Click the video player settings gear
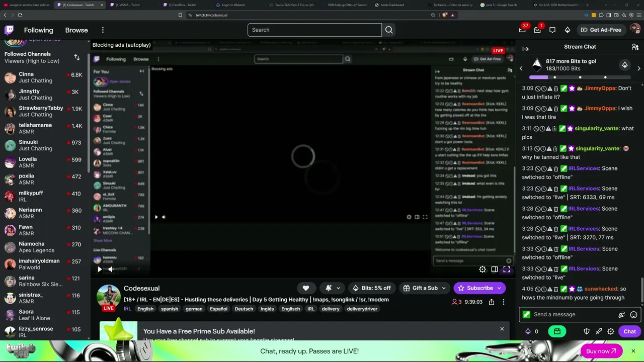The height and width of the screenshot is (362, 644). click(x=482, y=269)
